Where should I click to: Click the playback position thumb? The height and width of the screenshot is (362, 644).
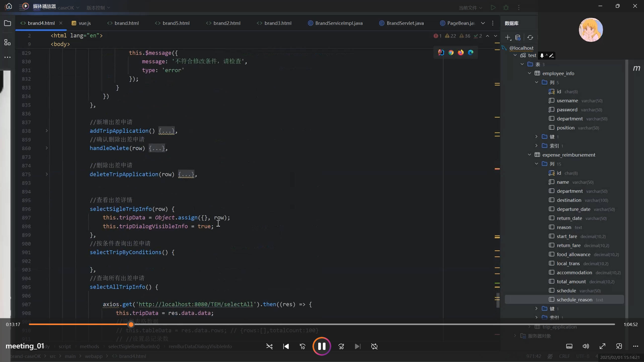131,324
